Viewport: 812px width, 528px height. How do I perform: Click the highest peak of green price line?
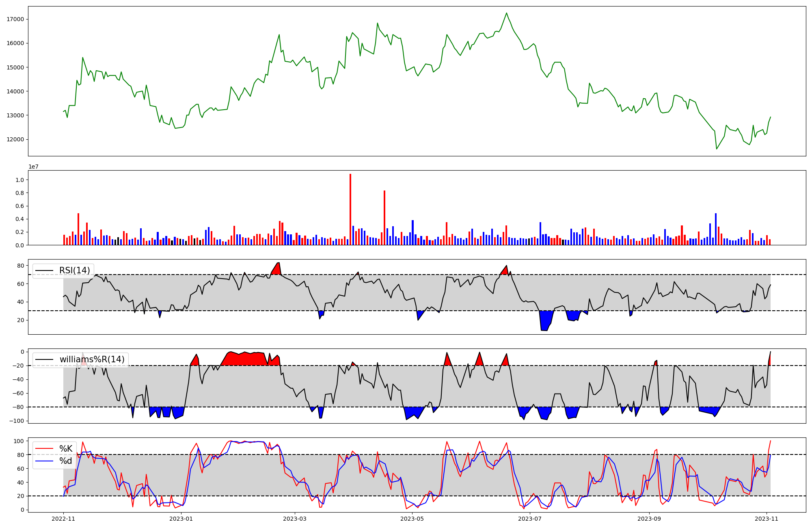coord(506,13)
